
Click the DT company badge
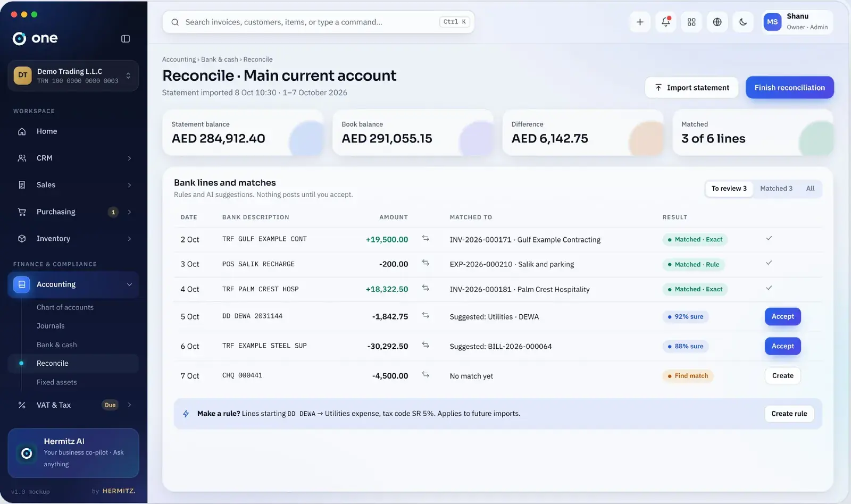coord(22,75)
